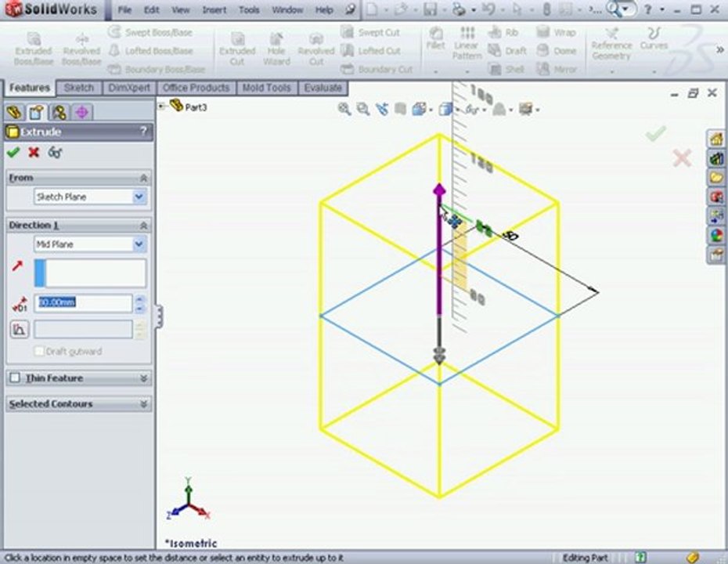
Task: Click Zoom to Area icon in viewport
Action: click(x=362, y=109)
